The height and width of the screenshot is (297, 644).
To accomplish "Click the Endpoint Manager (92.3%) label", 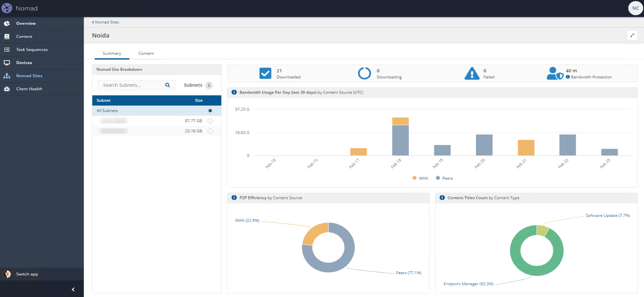I will [x=468, y=284].
